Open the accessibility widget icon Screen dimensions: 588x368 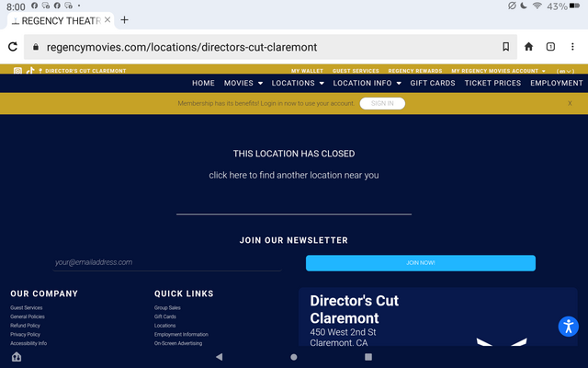pos(568,326)
